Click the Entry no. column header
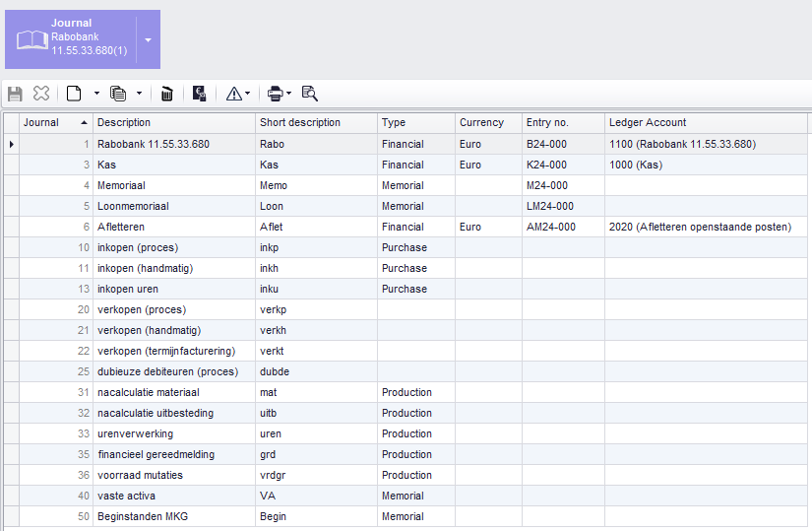This screenshot has width=812, height=531. click(563, 123)
